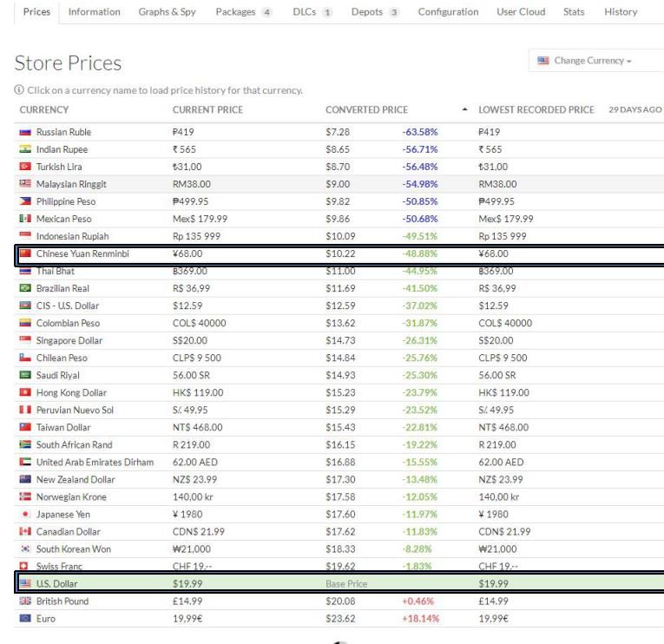Click the British Pound currency link
Screen dimensions: 664x644
pyautogui.click(x=62, y=601)
